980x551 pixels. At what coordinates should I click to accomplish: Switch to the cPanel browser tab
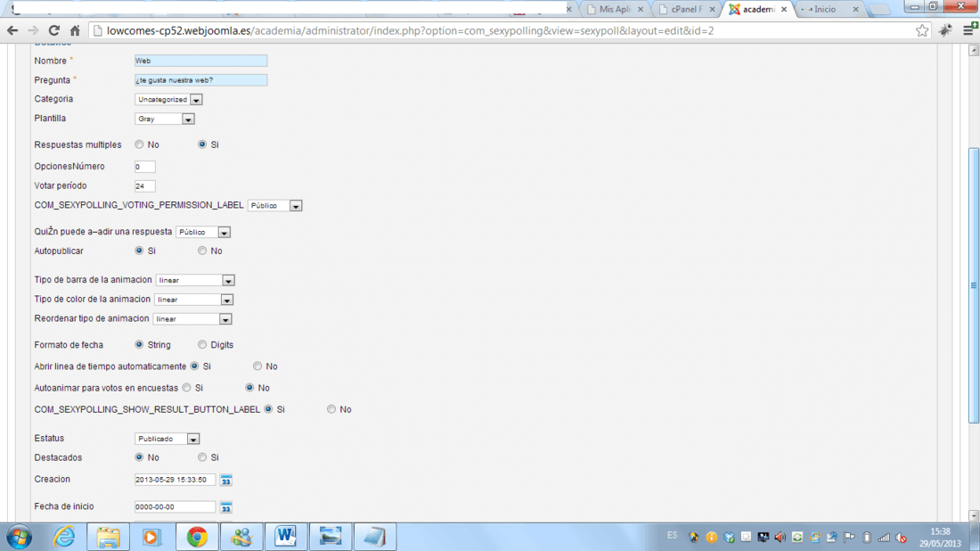tap(686, 10)
